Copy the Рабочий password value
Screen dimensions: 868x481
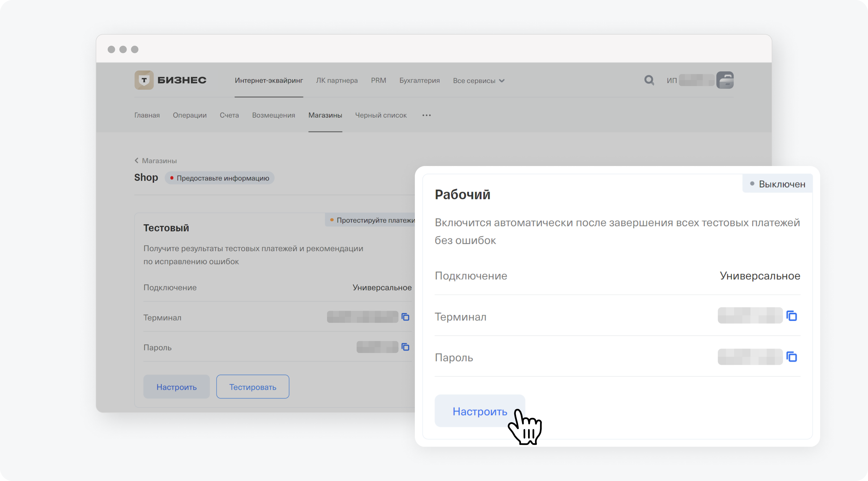(x=791, y=356)
